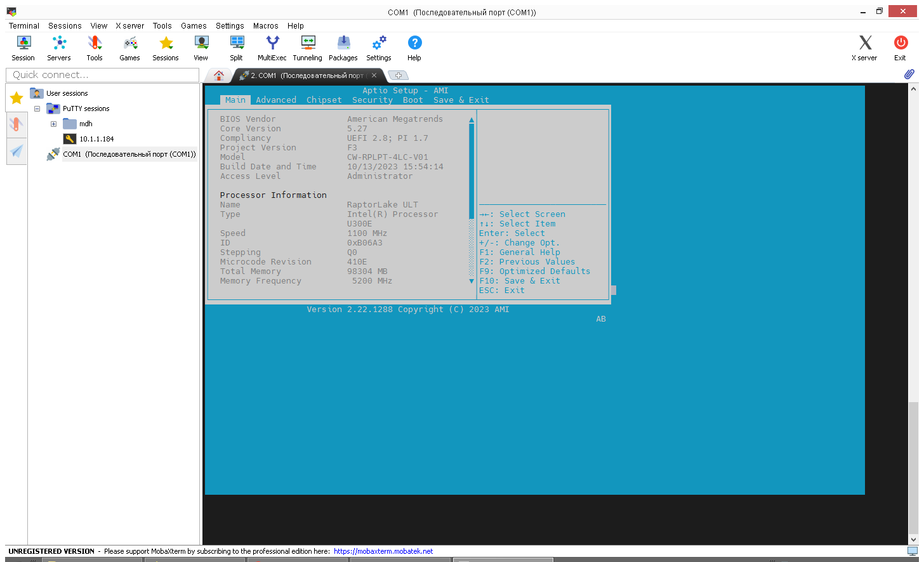Open the View menu
This screenshot has height=562, width=924.
click(x=99, y=26)
